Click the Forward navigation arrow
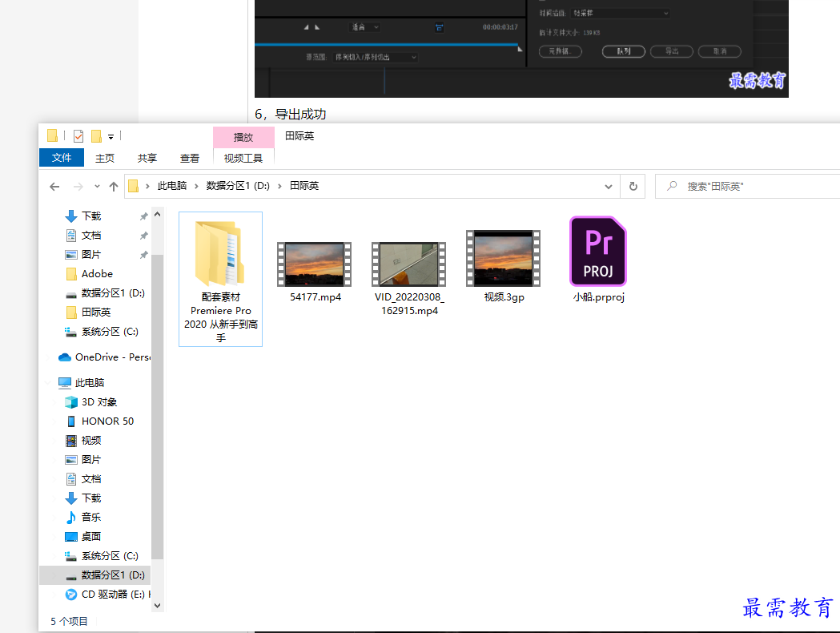The width and height of the screenshot is (840, 633). pos(78,187)
